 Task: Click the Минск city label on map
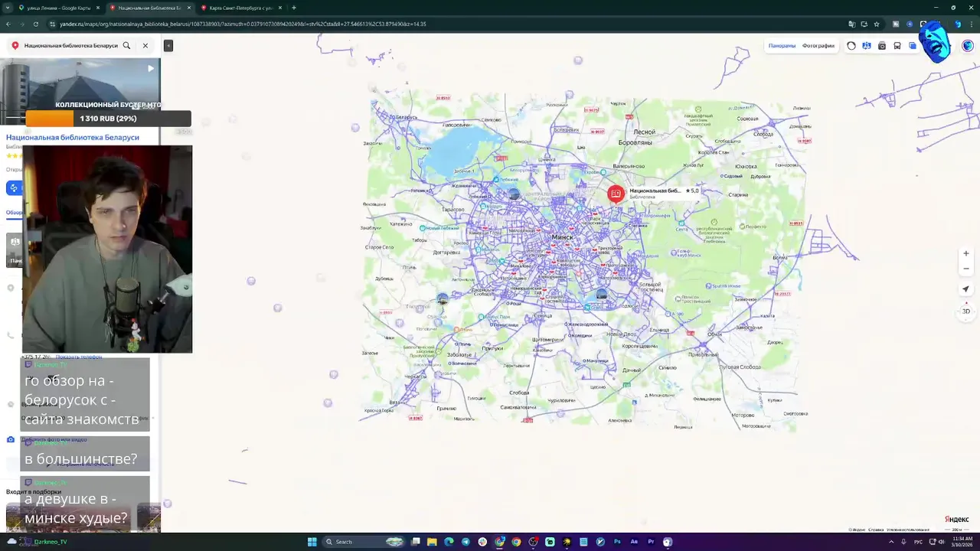pyautogui.click(x=562, y=237)
